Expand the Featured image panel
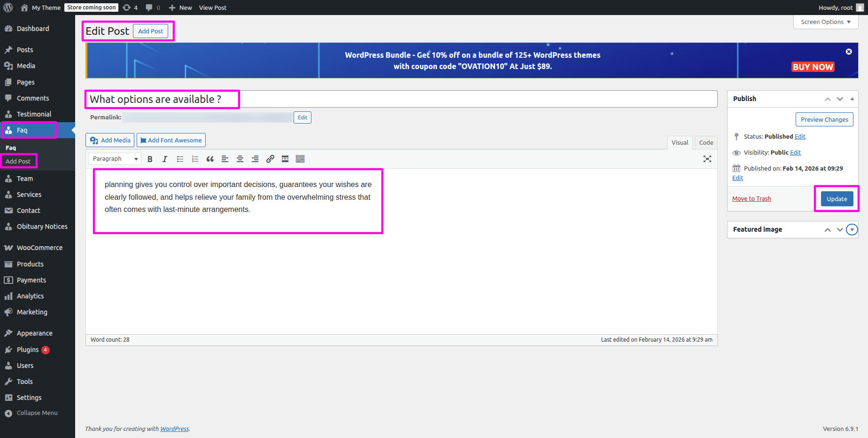Image resolution: width=868 pixels, height=438 pixels. click(852, 230)
